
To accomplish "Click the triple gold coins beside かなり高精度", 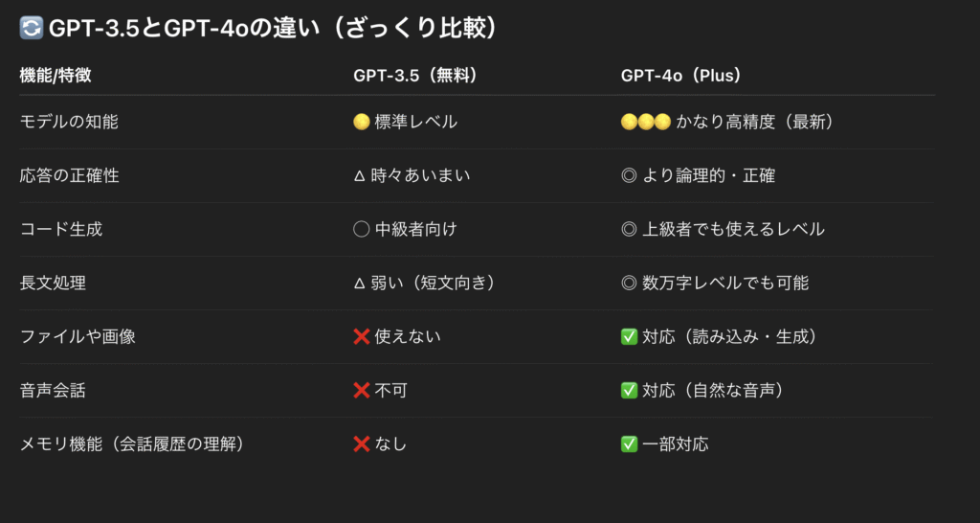I will pos(646,122).
